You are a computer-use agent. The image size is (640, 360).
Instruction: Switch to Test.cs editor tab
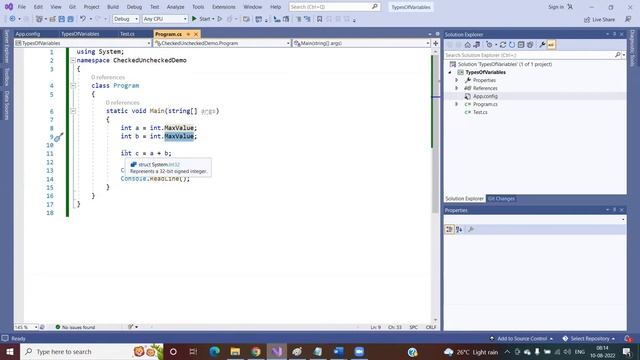(x=127, y=34)
